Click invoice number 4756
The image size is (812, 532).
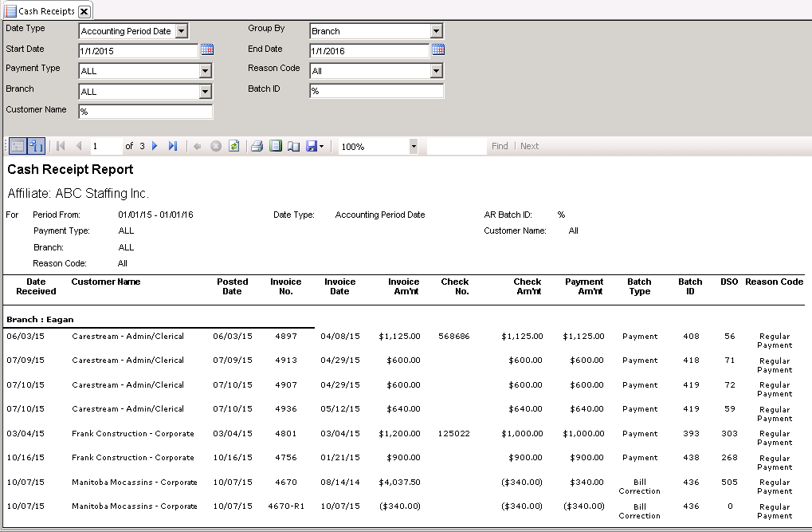[x=286, y=457]
